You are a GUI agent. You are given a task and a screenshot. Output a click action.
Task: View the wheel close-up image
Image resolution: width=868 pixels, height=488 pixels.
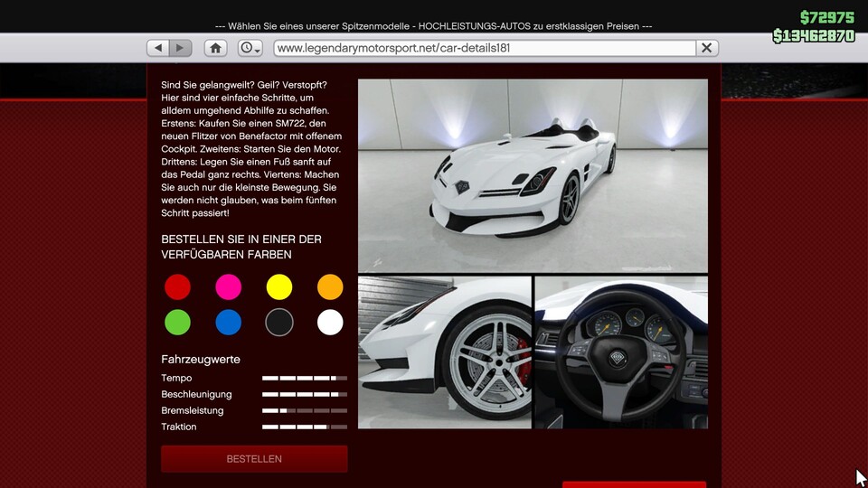[445, 352]
